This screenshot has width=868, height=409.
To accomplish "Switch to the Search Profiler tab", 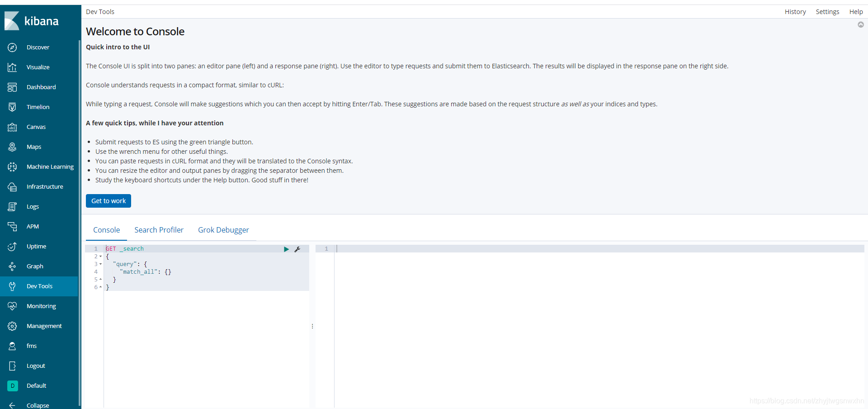I will tap(159, 230).
